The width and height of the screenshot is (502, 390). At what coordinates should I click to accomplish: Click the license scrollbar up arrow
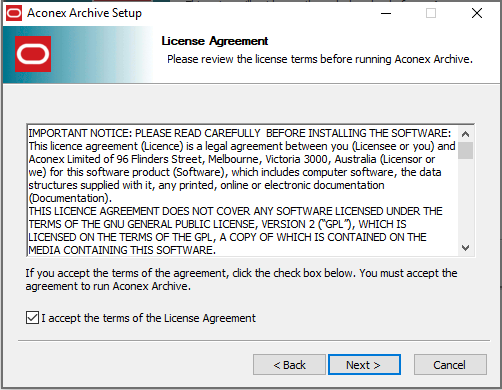[466, 134]
